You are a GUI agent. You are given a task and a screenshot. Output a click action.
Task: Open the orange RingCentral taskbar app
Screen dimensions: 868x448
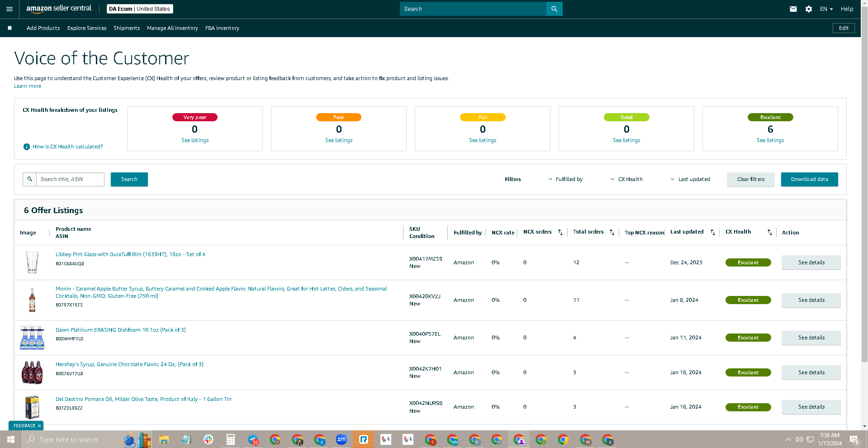[x=364, y=439]
